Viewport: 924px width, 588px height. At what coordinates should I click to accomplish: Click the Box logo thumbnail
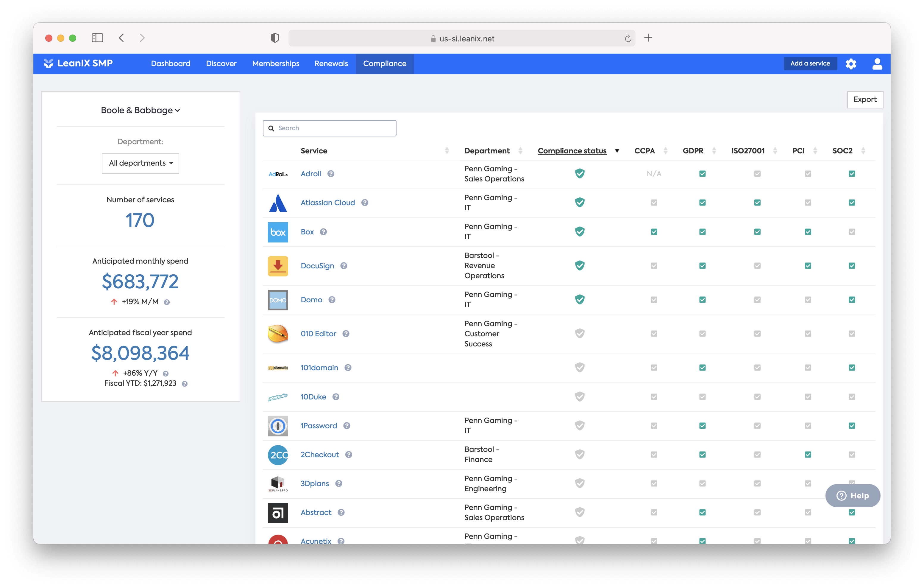click(x=278, y=232)
